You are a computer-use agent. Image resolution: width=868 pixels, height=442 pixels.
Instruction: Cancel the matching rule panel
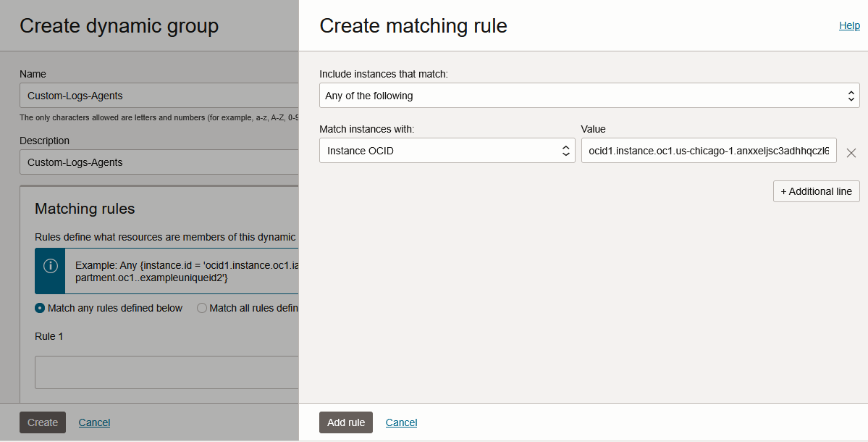point(401,422)
